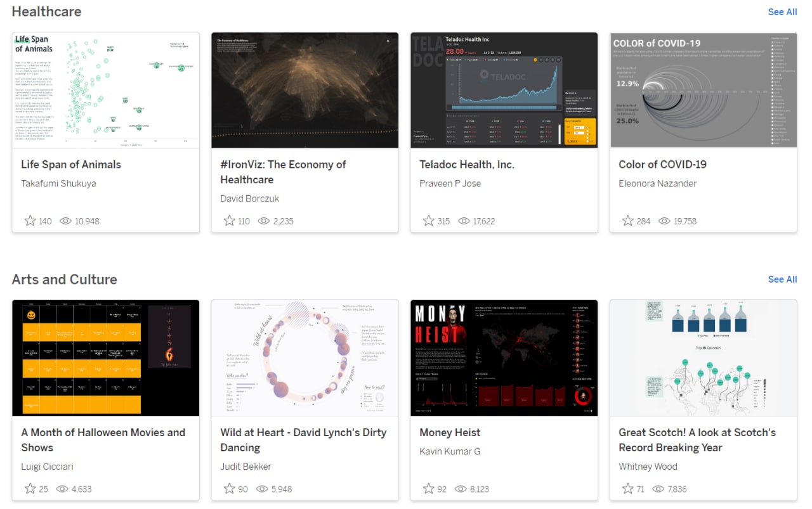Open Great Scotch bottles thumbnail

(704, 358)
